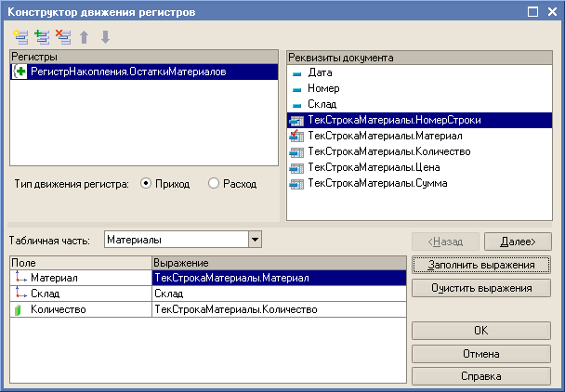Screen dimensions: 565x392
Task: Click the attribute icon beside Склад requisite
Action: (x=297, y=106)
